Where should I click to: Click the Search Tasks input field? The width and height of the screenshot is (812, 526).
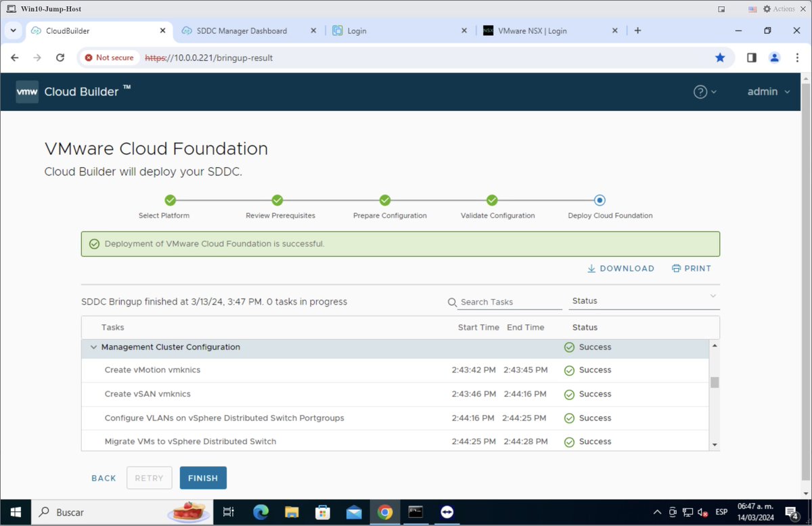510,302
